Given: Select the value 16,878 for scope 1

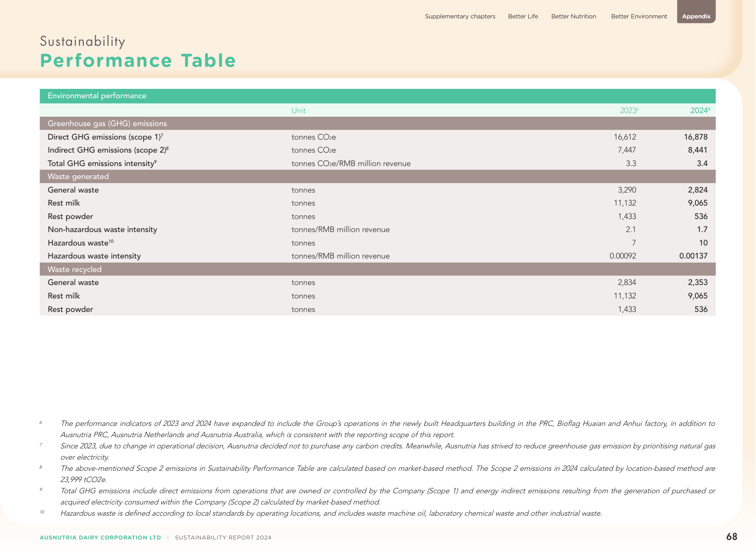Looking at the screenshot, I should [696, 137].
